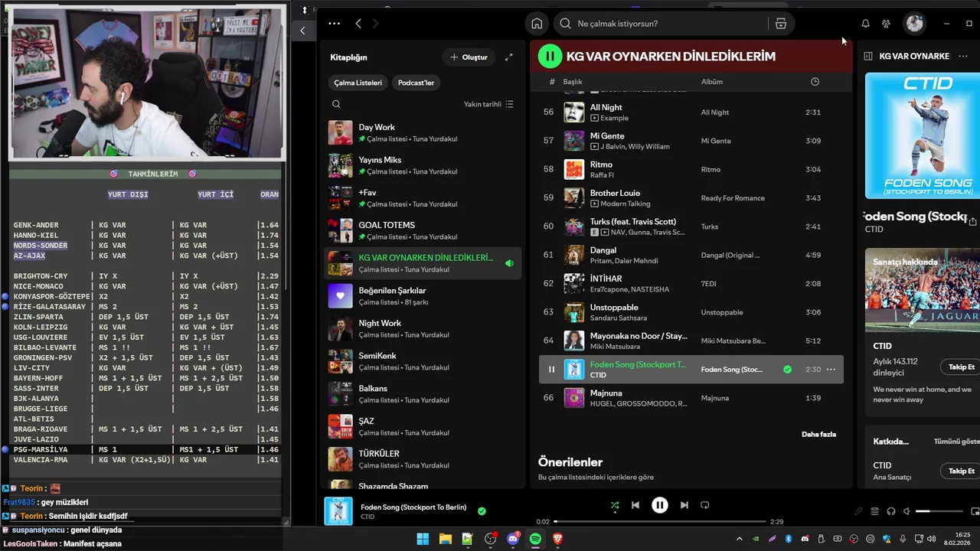Open the SemiKenk playlist

click(423, 361)
